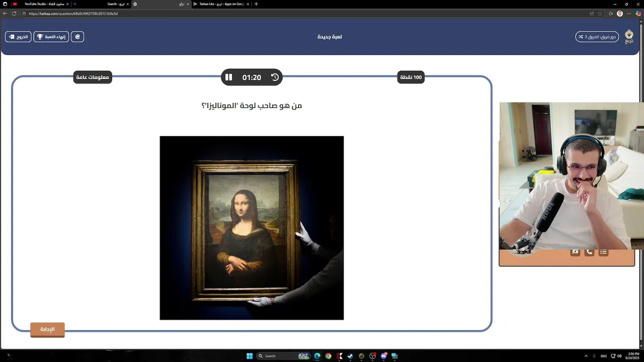Open the tab actions menu icon
The height and width of the screenshot is (362, 644).
tap(5, 4)
